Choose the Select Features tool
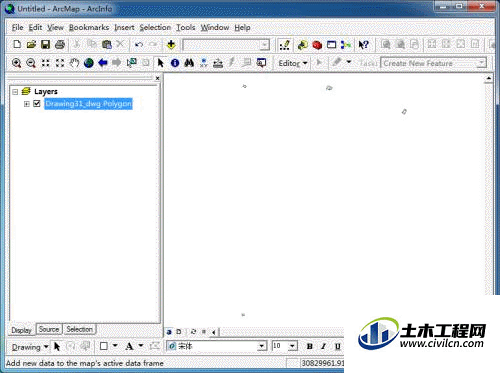The image size is (500, 373). 131,63
